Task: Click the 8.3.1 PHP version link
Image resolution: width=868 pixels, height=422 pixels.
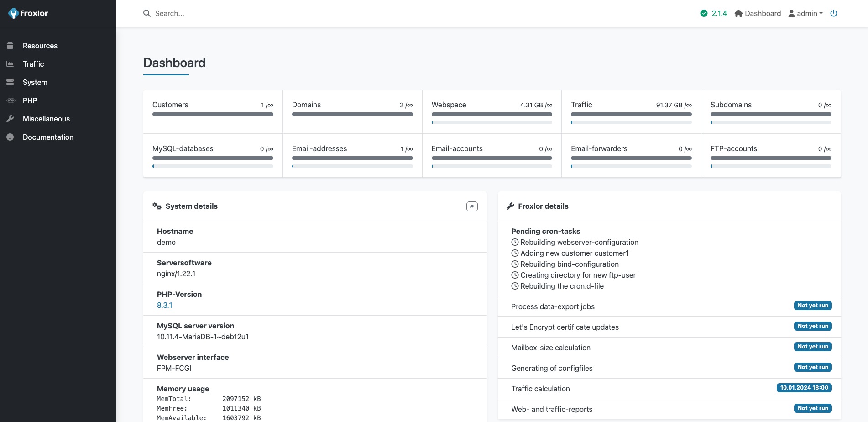Action: 164,305
